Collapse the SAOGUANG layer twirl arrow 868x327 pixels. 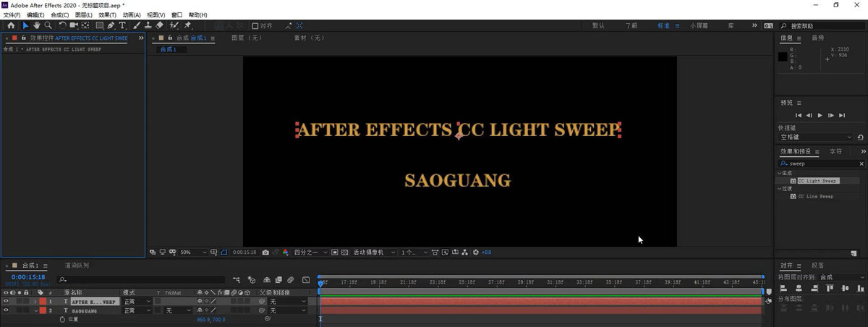tap(35, 310)
